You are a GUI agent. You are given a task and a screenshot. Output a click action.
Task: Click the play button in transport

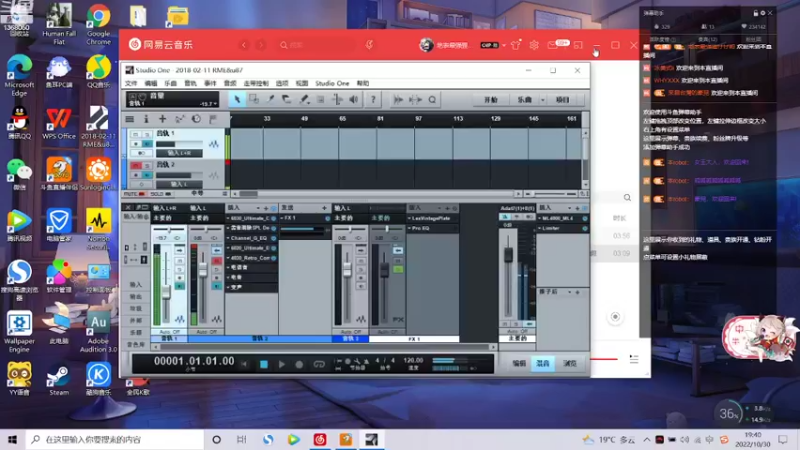click(x=282, y=364)
